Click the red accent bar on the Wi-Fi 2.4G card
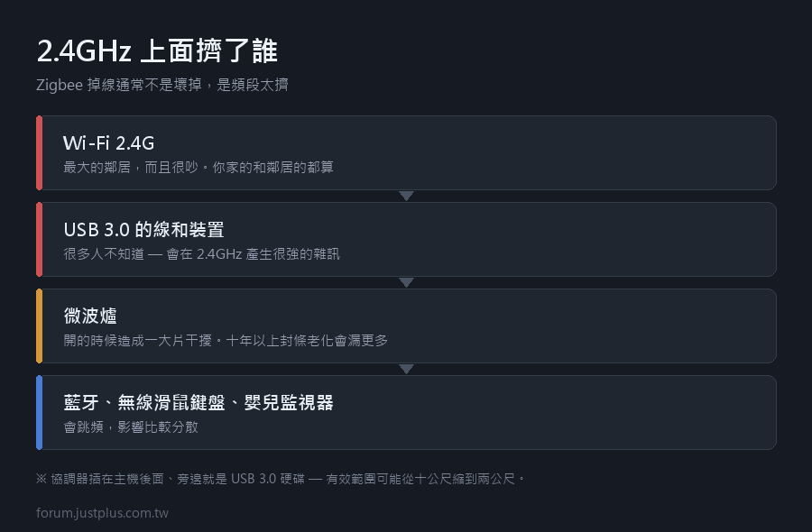Viewport: 812px width, 532px height. click(40, 152)
